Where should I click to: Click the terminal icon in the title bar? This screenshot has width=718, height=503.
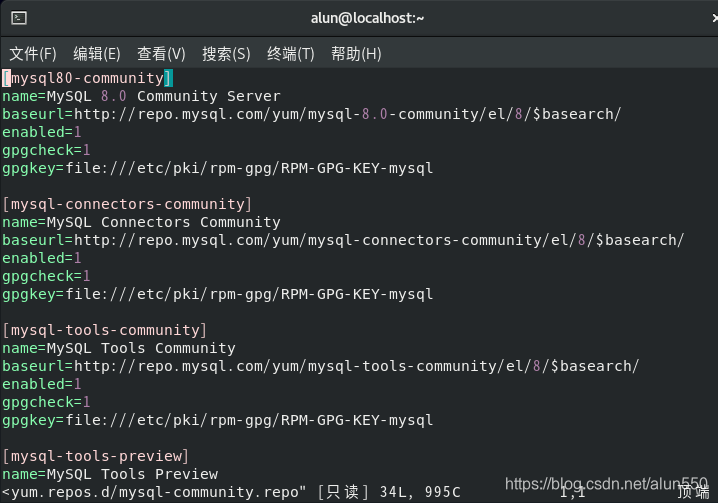tap(19, 18)
